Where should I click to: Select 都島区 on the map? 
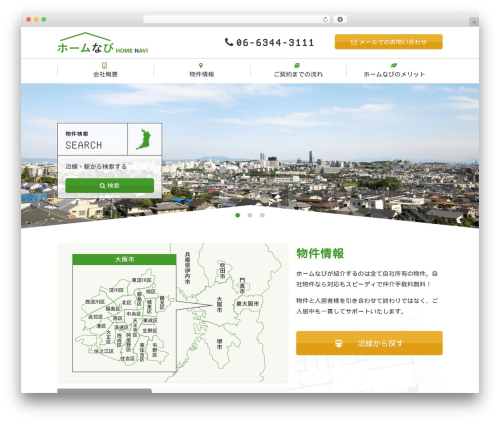coord(139,299)
